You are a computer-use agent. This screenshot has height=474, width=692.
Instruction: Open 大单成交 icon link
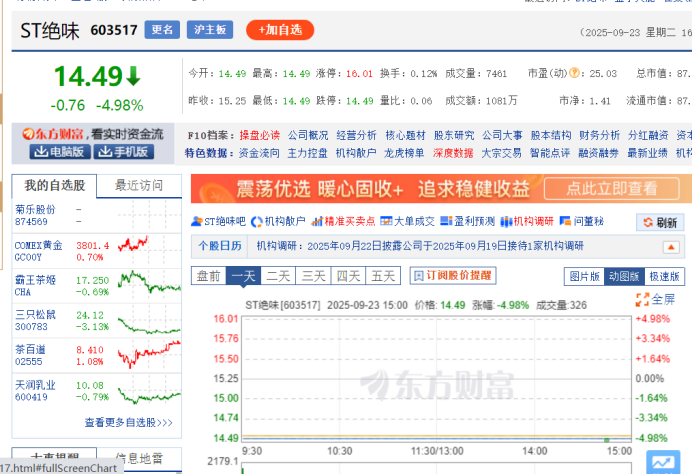tap(407, 222)
